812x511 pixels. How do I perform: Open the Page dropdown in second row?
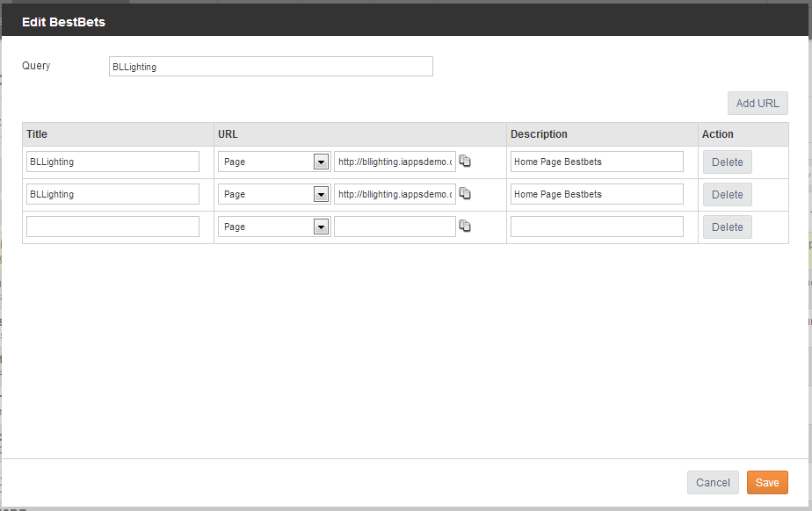274,194
